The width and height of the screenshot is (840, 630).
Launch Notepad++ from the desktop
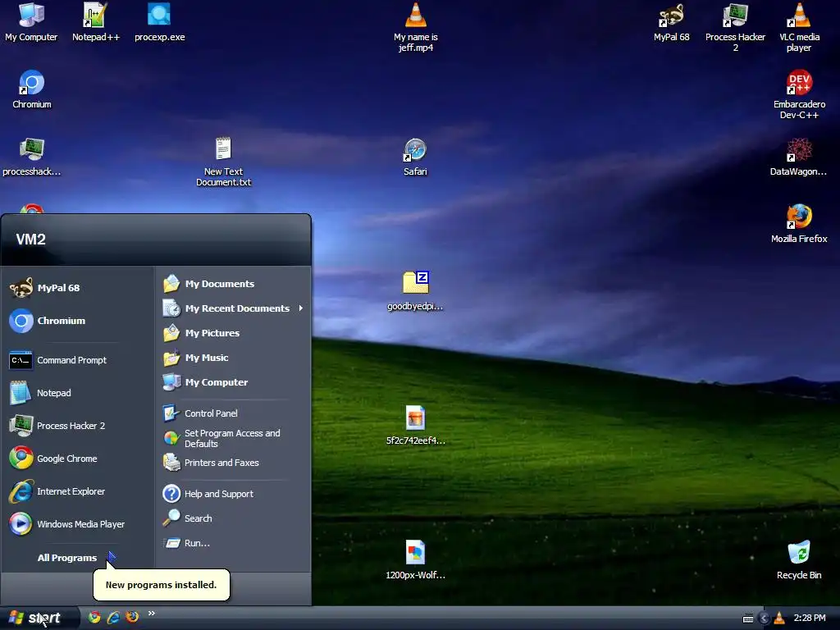95,21
